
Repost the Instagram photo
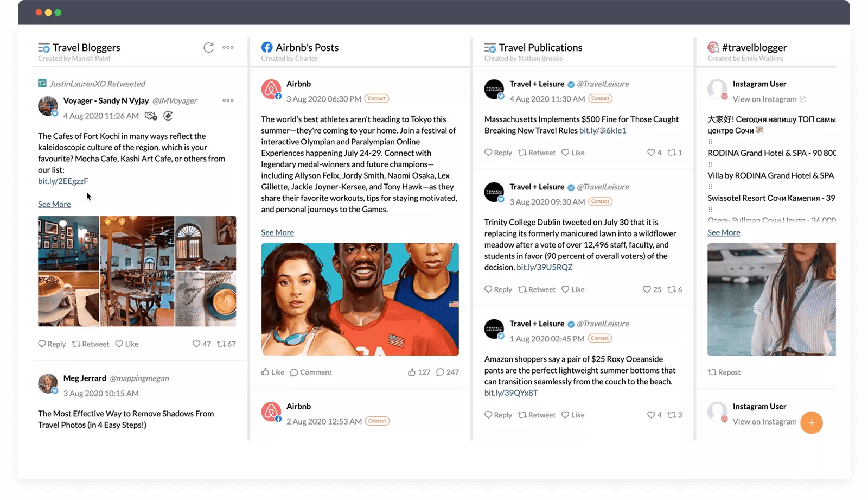pyautogui.click(x=724, y=372)
